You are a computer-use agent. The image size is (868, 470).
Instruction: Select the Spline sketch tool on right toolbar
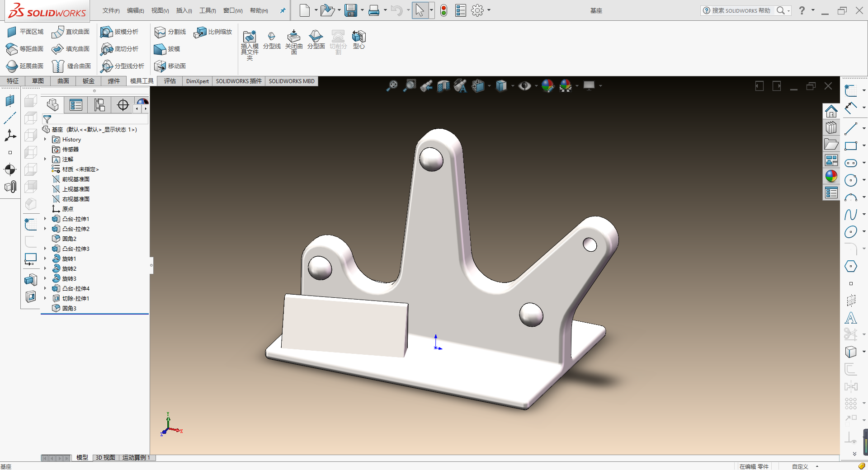tap(851, 214)
